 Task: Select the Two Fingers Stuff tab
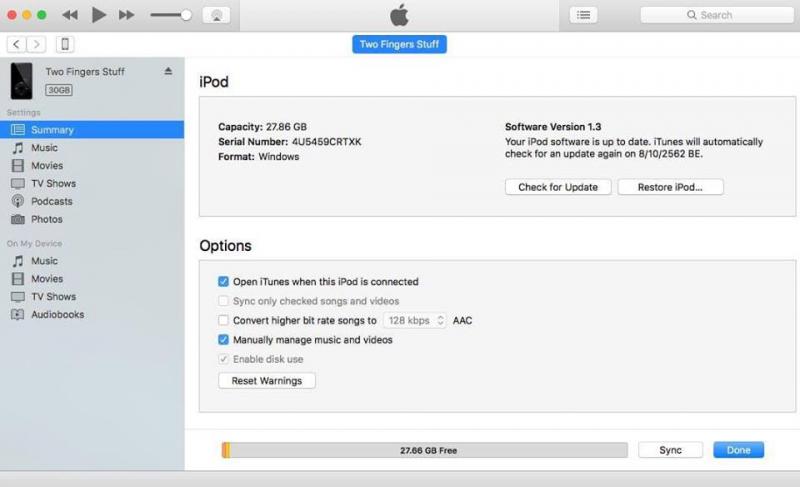coord(399,44)
